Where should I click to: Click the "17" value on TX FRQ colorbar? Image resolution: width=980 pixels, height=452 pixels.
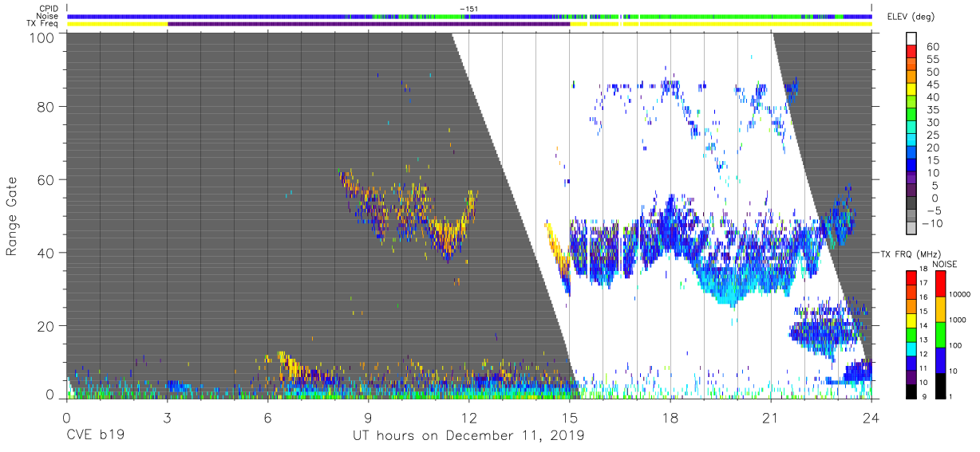[x=923, y=283]
